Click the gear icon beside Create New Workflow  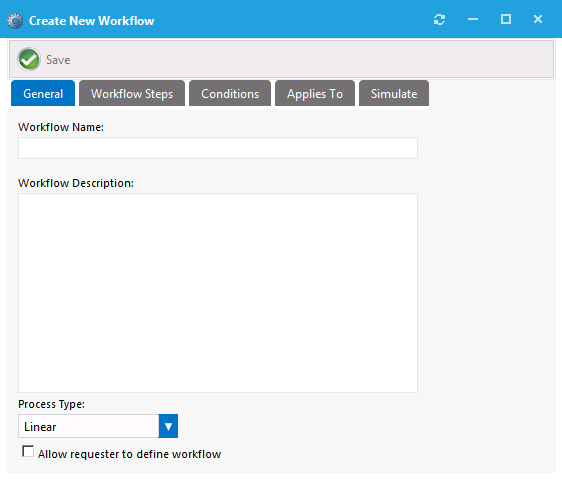[x=15, y=21]
